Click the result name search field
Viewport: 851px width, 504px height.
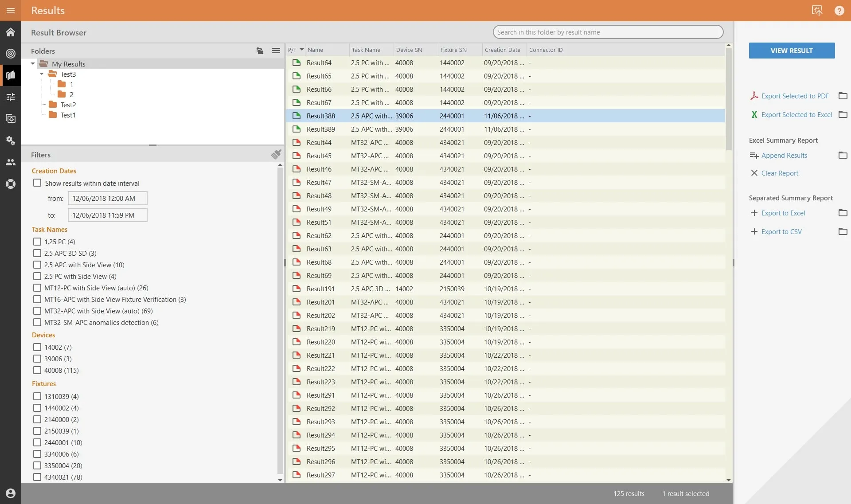(x=607, y=32)
